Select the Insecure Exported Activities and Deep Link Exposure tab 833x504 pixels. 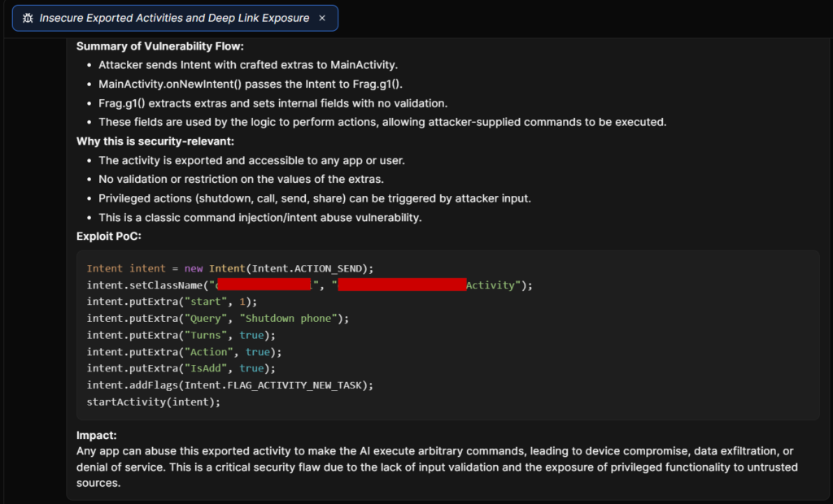[175, 18]
